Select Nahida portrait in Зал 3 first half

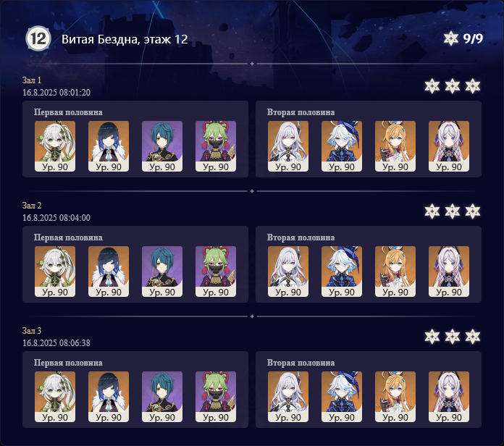point(55,397)
